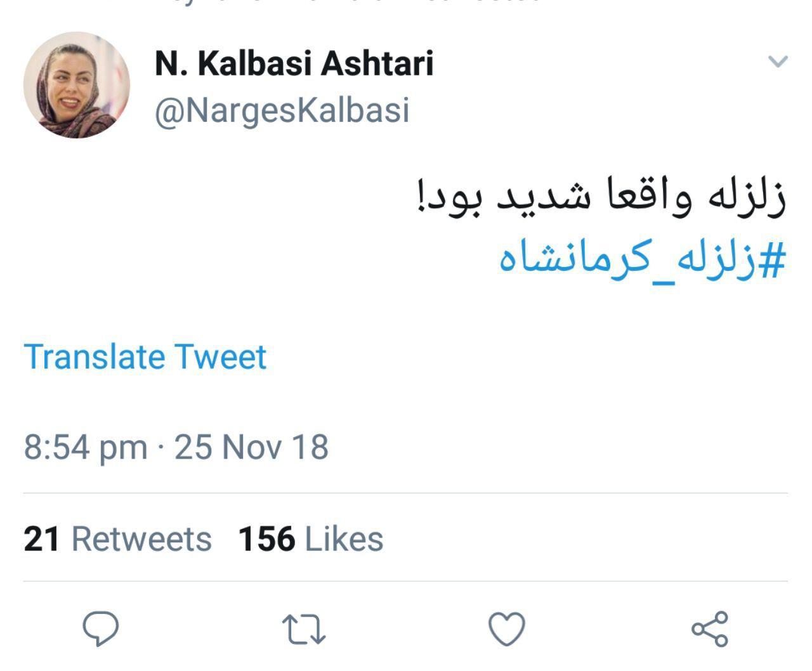Click the 8:54 pm time text

[85, 446]
